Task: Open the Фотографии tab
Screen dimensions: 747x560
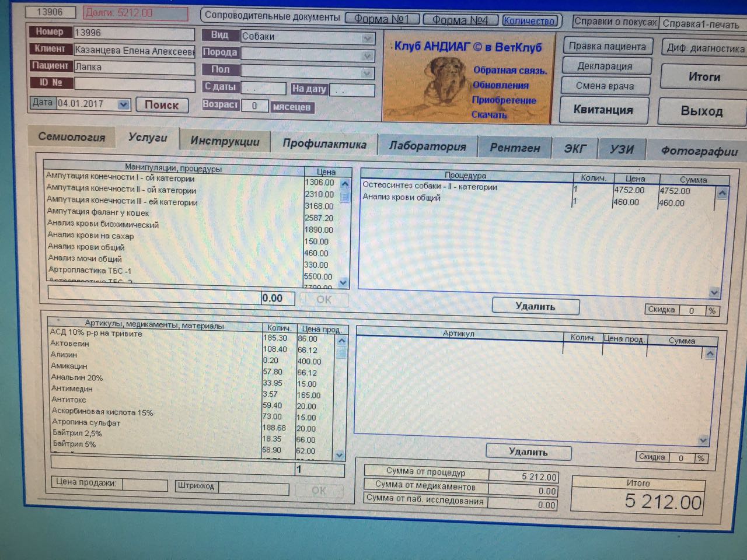Action: [699, 151]
